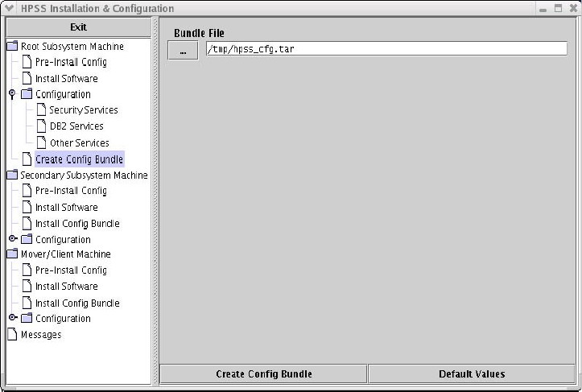
Task: Select Install Software under Secondary Subsystem Machine
Action: click(67, 207)
